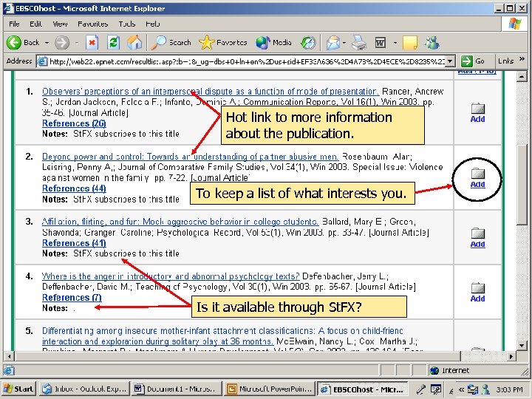Click the vertical scrollbar thumb
The width and height of the screenshot is (532, 399).
tap(522, 184)
